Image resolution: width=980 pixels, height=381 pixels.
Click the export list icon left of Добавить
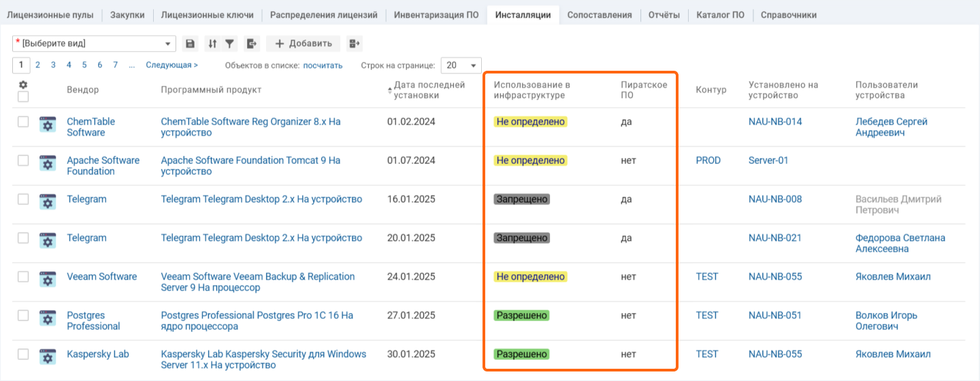tap(252, 44)
